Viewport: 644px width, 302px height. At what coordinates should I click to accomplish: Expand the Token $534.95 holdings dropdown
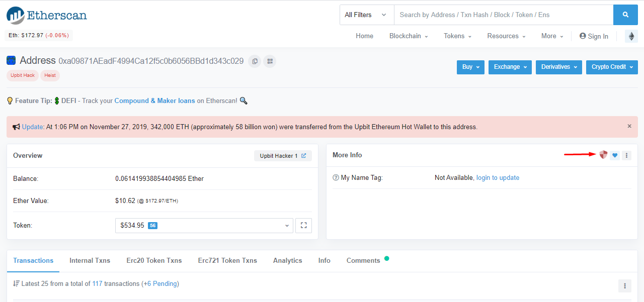click(204, 226)
